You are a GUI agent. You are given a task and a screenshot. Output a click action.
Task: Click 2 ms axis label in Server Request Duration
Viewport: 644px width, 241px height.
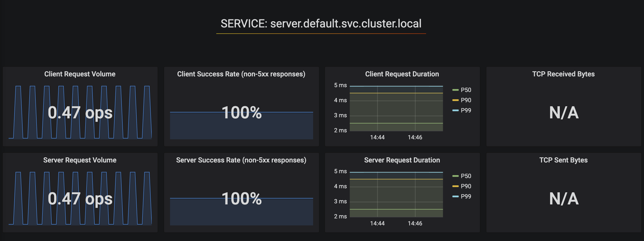(340, 217)
